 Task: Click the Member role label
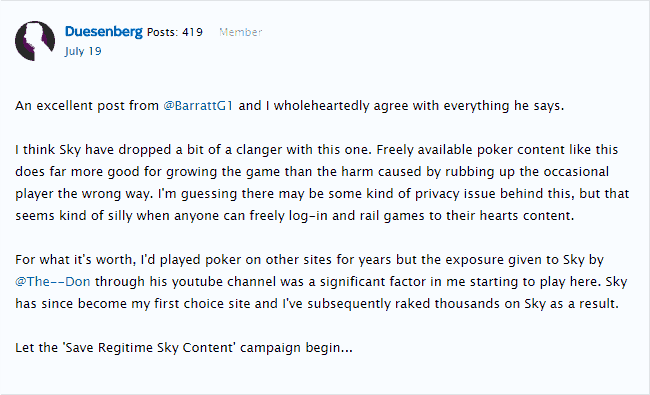[x=240, y=32]
